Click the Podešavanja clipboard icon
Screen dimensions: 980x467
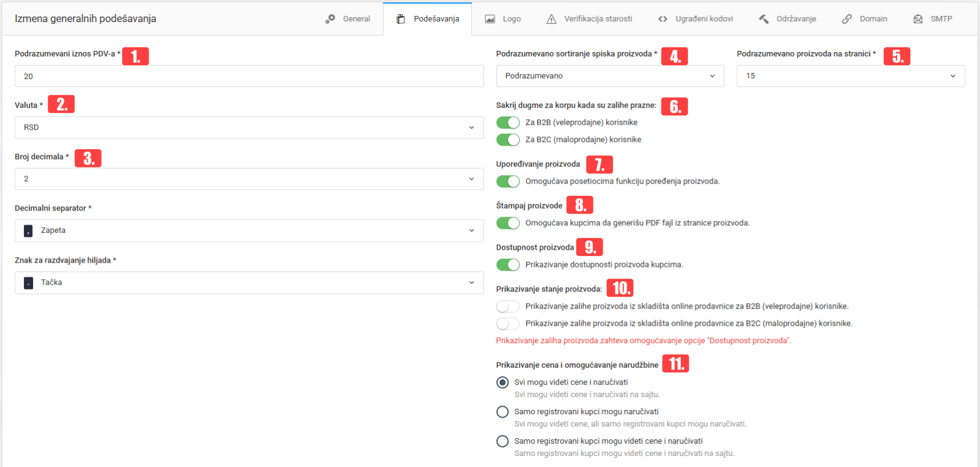tap(401, 19)
